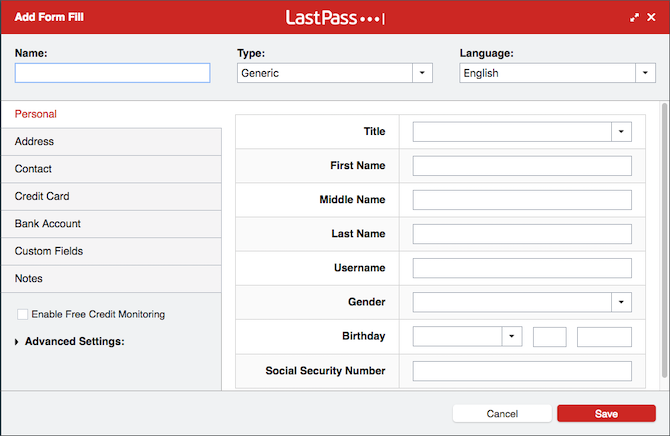Click the Birthday year field
Screen dimensions: 670x436
[604, 337]
